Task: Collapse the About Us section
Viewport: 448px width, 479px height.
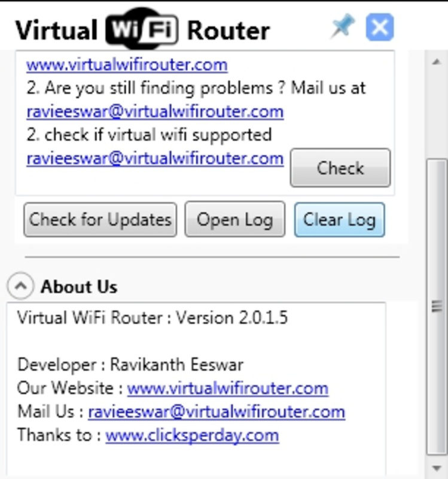Action: tap(20, 286)
